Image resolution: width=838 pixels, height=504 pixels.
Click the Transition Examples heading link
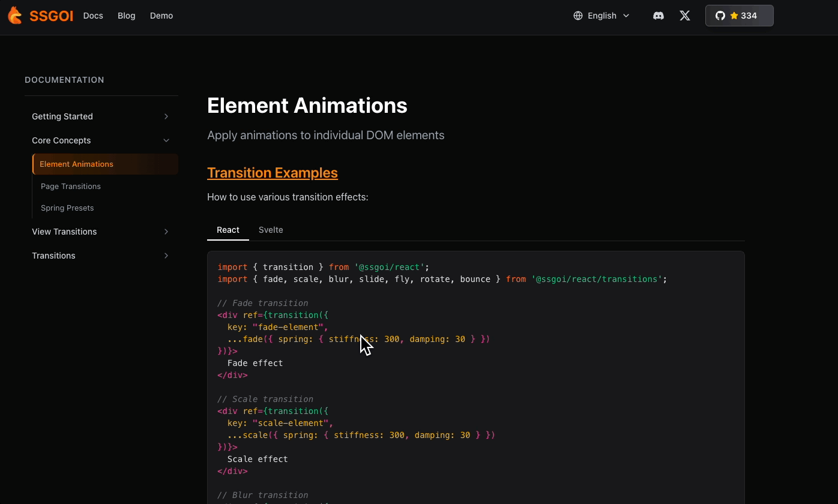(273, 173)
